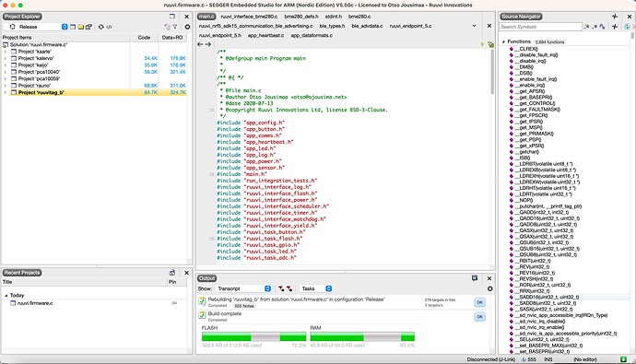Image resolution: width=636 pixels, height=364 pixels.
Task: Click green download icon in status bar
Action: pos(623,359)
